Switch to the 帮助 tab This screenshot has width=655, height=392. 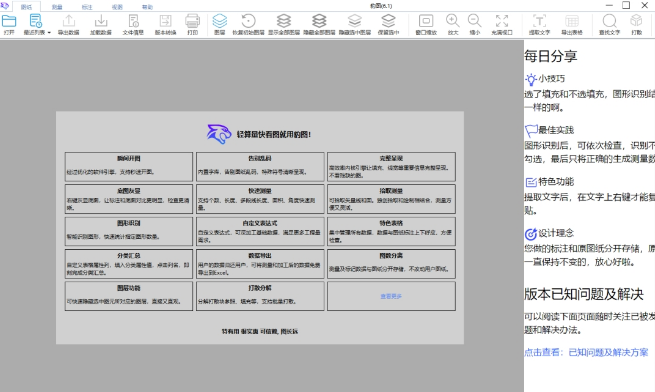147,7
